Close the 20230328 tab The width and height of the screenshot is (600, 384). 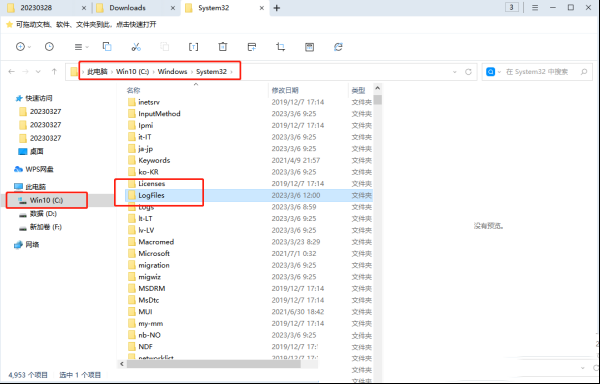(x=84, y=8)
